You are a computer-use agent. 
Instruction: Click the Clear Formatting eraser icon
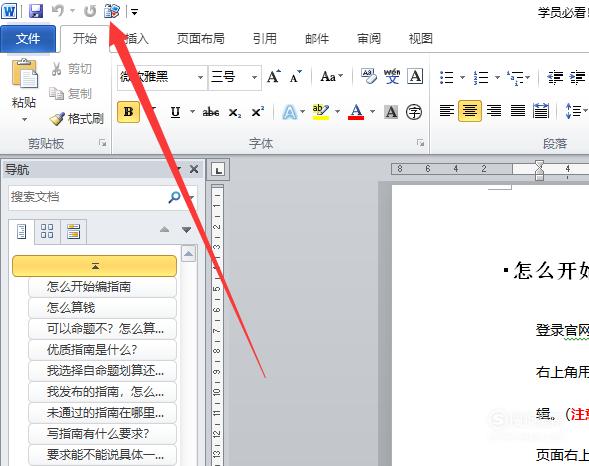(x=369, y=77)
